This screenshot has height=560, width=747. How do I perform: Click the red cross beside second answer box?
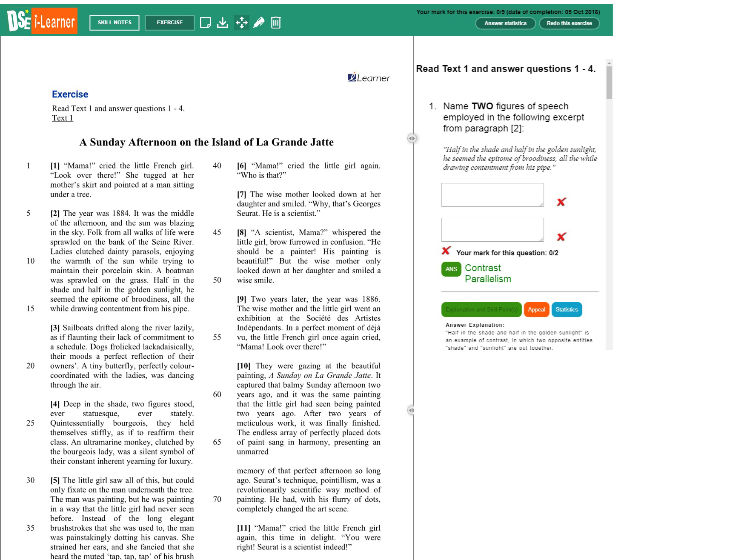(x=561, y=237)
